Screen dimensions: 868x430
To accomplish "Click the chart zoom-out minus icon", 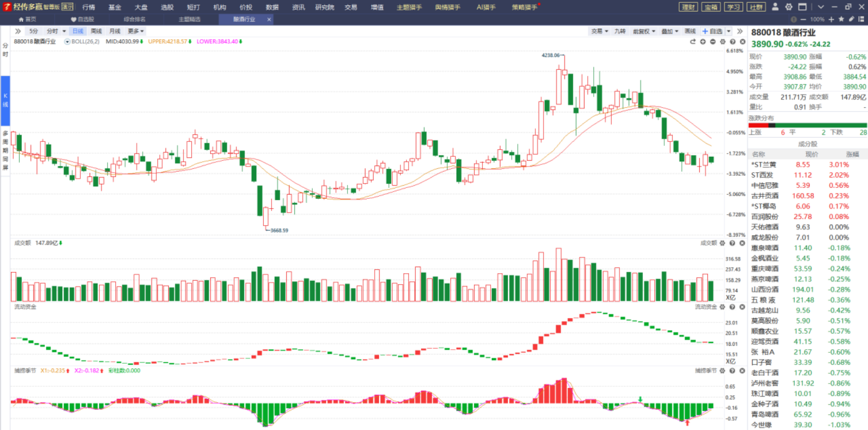I will pos(712,42).
